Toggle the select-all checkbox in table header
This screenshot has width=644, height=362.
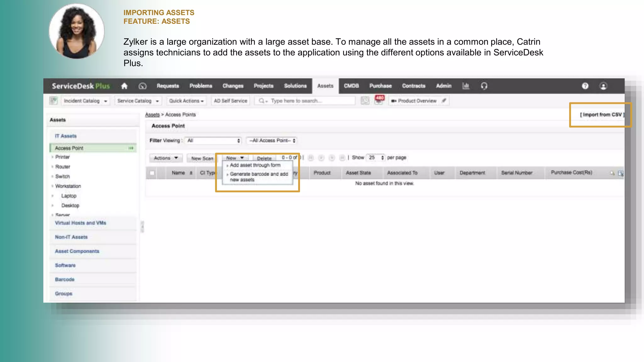[x=152, y=173]
